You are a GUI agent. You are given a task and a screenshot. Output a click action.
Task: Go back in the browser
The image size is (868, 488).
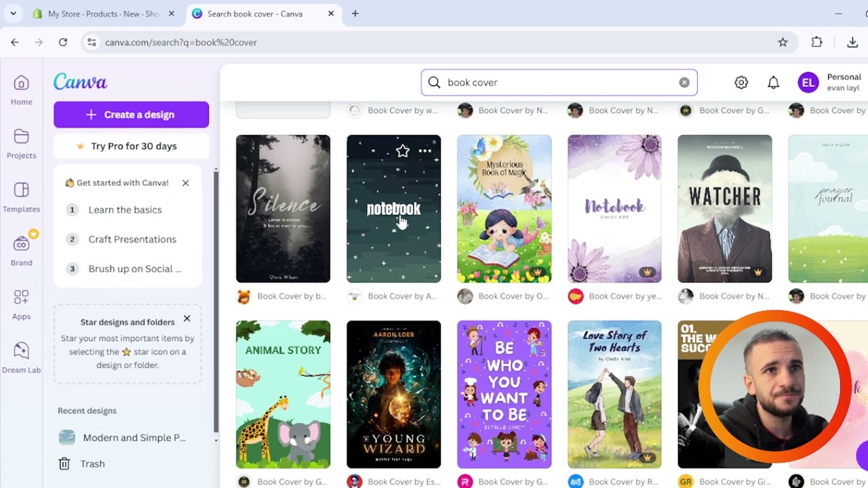pos(15,42)
